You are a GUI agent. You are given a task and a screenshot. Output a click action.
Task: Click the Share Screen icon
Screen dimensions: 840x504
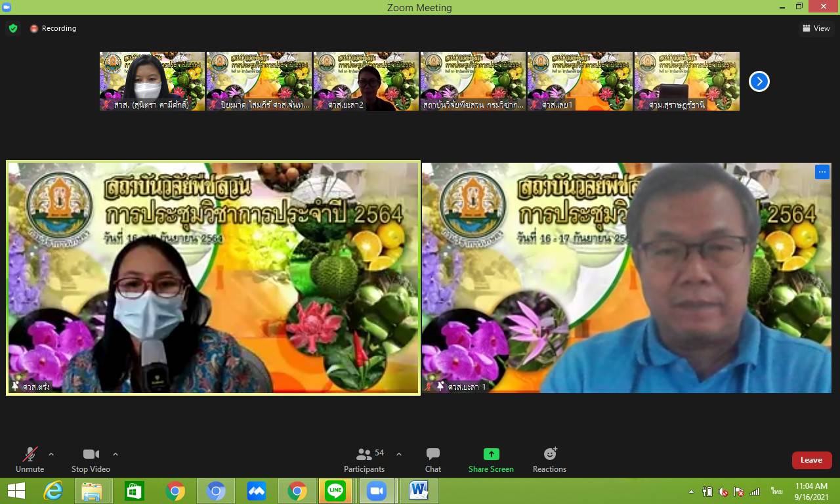coord(491,454)
